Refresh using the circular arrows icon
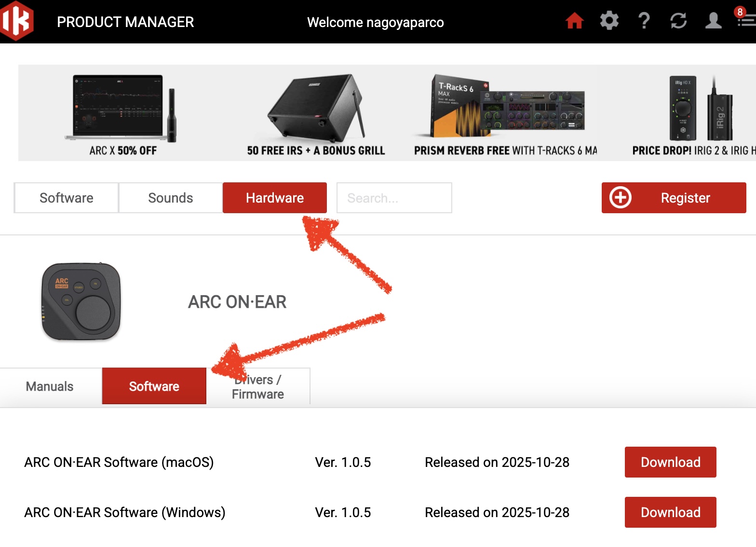This screenshot has height=547, width=756. [678, 21]
